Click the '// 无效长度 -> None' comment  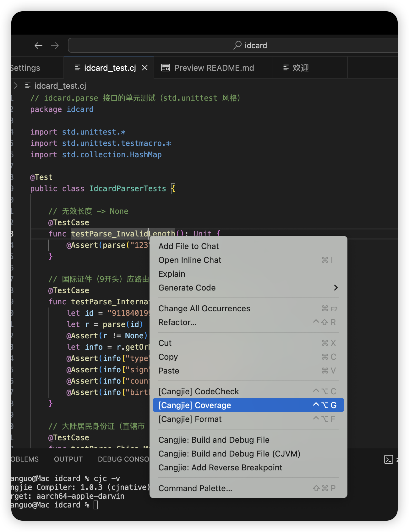pyautogui.click(x=88, y=211)
